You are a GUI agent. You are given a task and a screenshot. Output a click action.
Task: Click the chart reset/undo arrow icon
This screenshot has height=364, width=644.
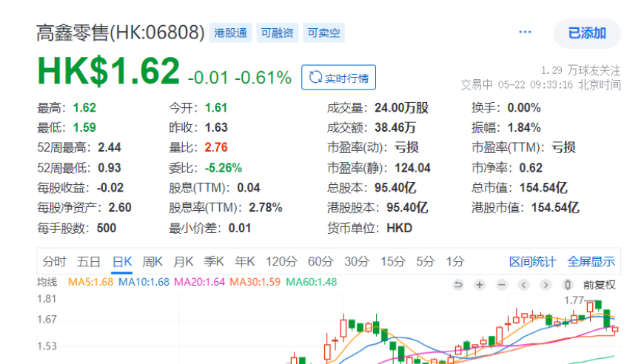(457, 284)
